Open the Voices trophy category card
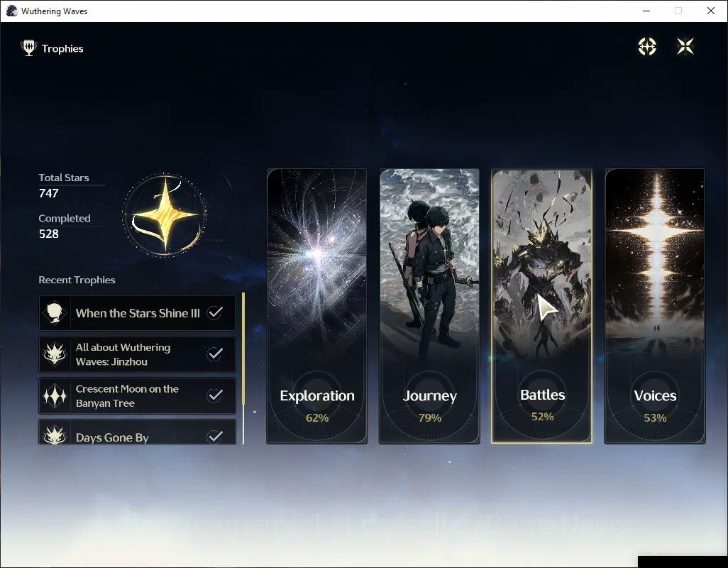 [x=655, y=306]
